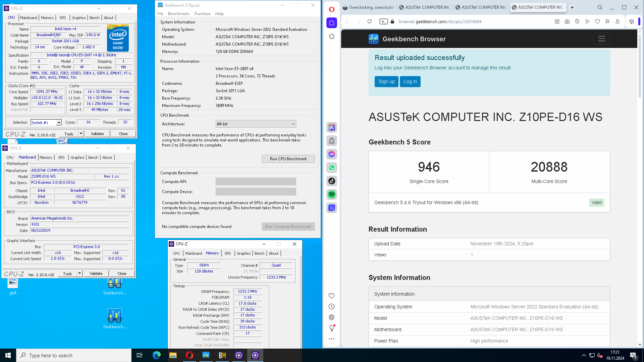Click the heart save icon in address bar
Viewport: 644px width, 362px height.
click(x=597, y=21)
